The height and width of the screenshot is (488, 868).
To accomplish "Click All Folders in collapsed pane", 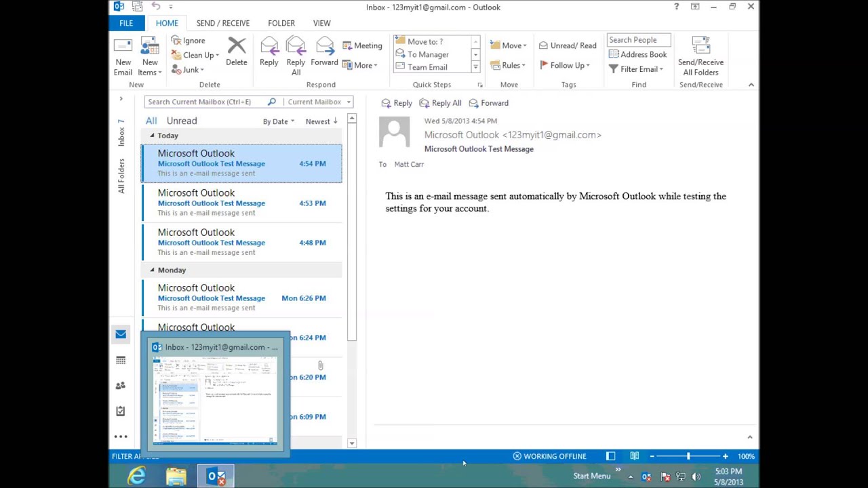I will [x=121, y=176].
